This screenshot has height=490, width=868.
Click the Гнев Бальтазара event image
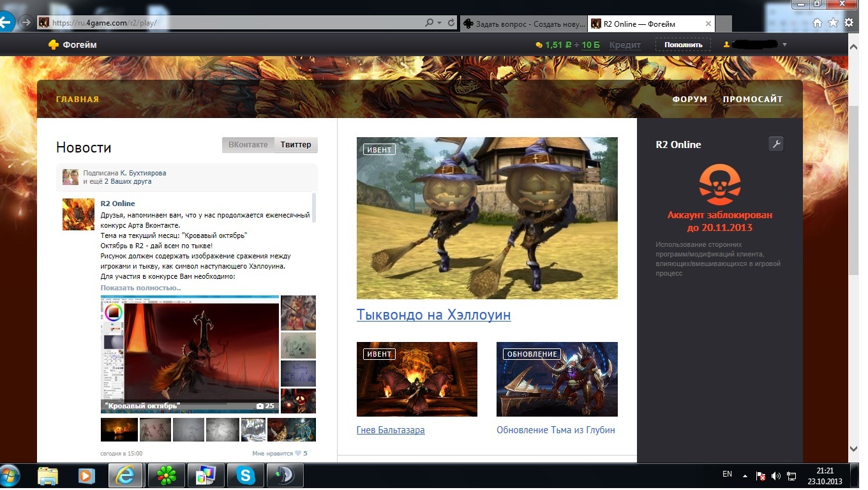tap(417, 379)
